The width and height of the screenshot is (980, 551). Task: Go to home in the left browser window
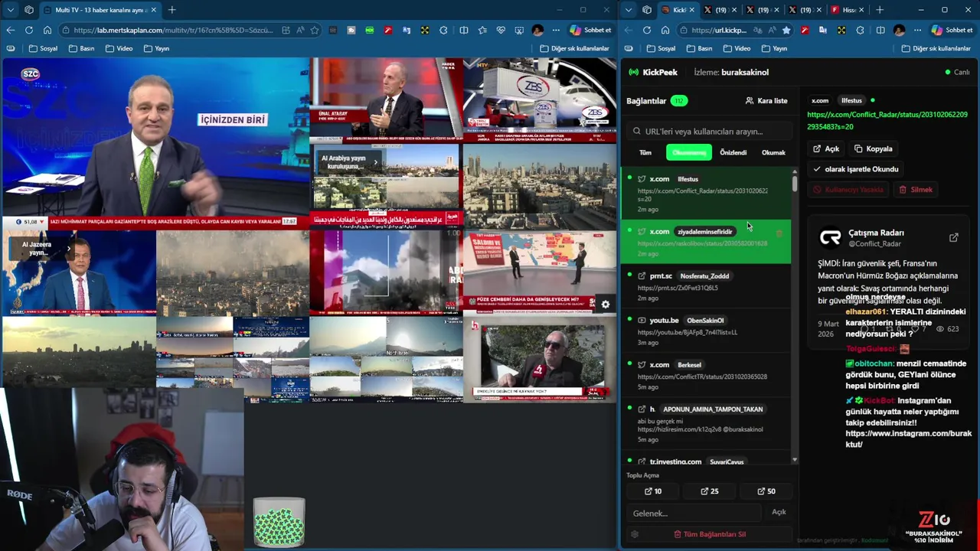coord(47,30)
